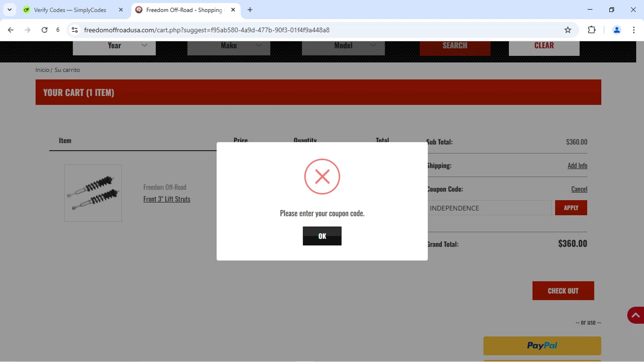Click OK in the coupon error dialog
The height and width of the screenshot is (362, 644).
322,236
